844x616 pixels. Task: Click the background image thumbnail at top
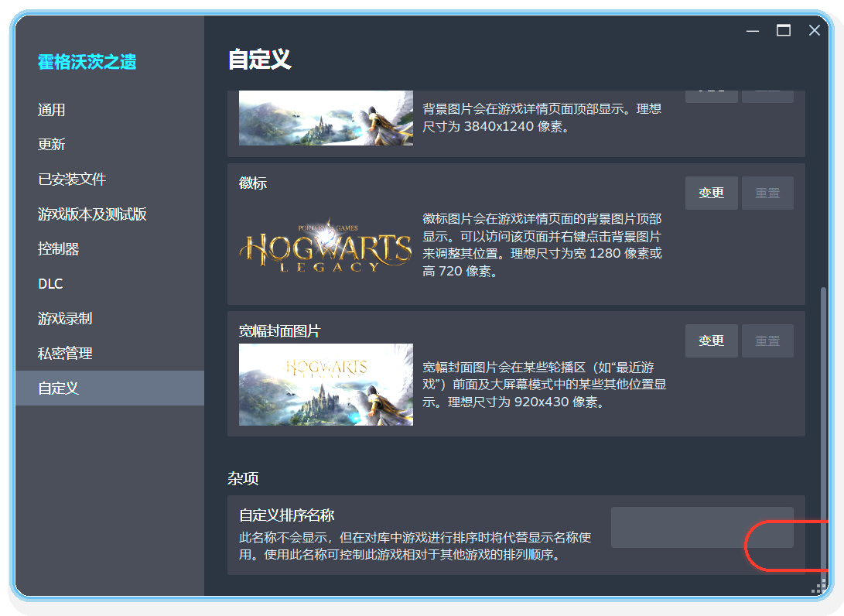(x=326, y=118)
